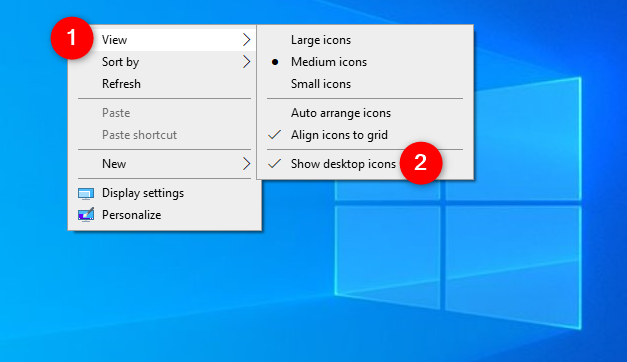The width and height of the screenshot is (627, 362).
Task: Expand the arrow beside View
Action: pyautogui.click(x=246, y=40)
